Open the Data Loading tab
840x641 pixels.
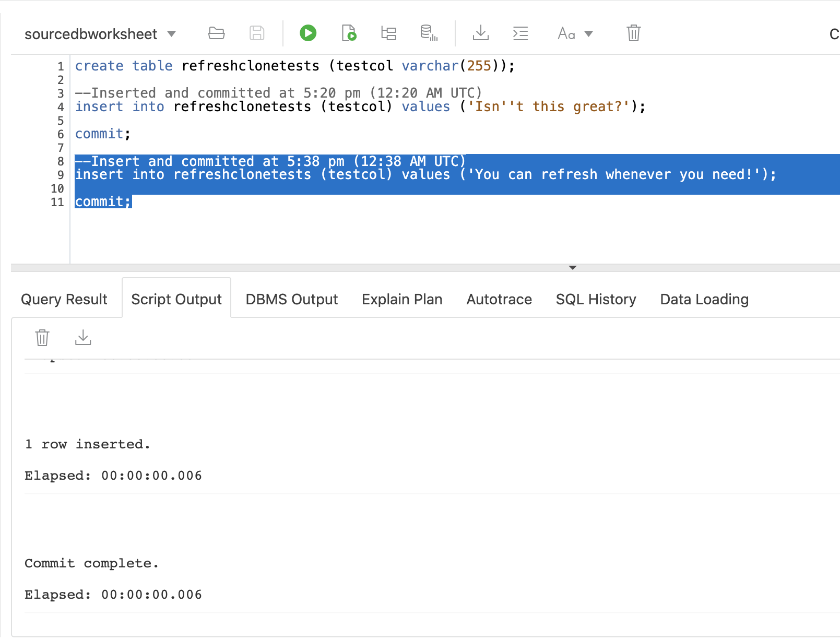[704, 299]
